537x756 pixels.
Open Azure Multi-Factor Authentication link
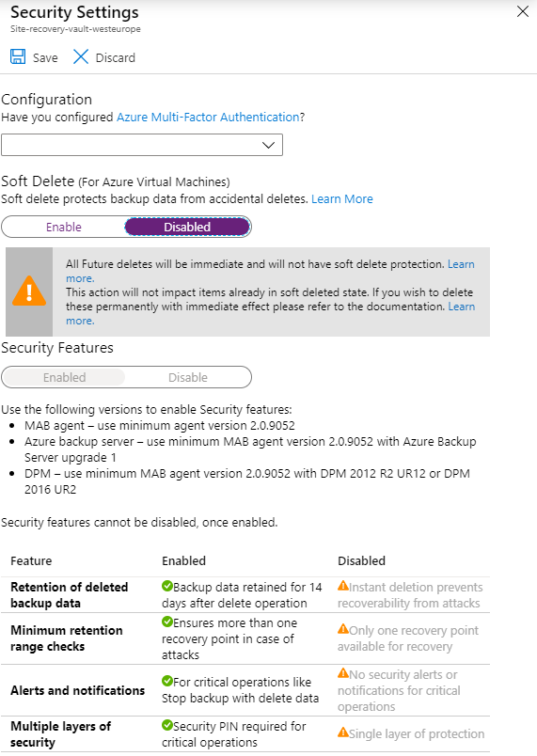pyautogui.click(x=208, y=118)
